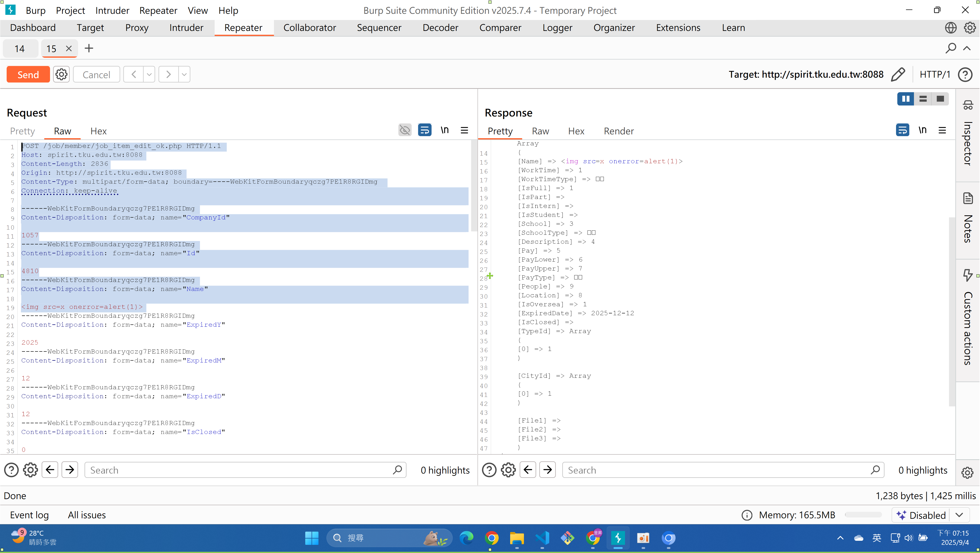Click the HTTP/1 protocol selector
980x553 pixels.
935,74
